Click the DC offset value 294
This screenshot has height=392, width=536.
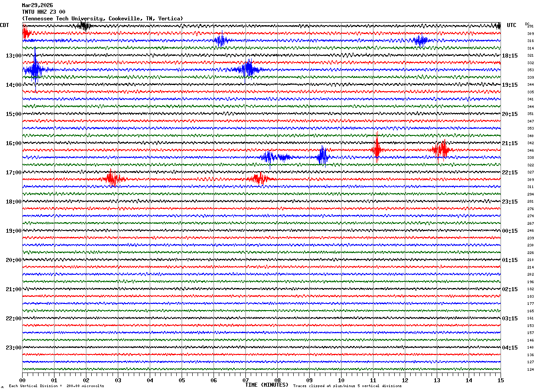530,194
